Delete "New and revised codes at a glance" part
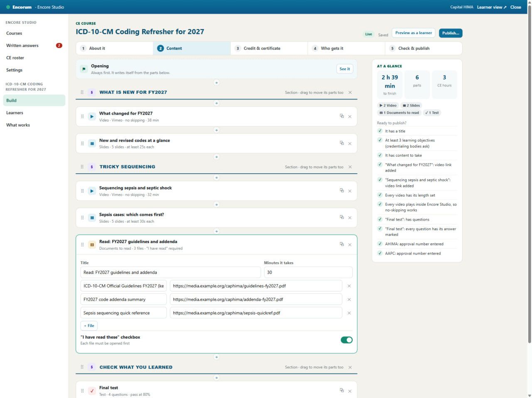 click(x=350, y=143)
